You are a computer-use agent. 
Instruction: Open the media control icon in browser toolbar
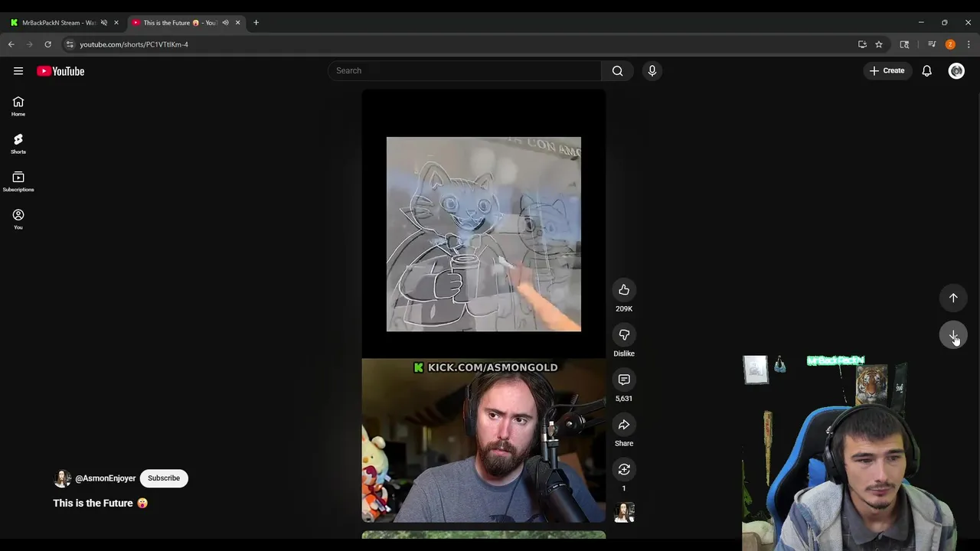click(x=932, y=44)
